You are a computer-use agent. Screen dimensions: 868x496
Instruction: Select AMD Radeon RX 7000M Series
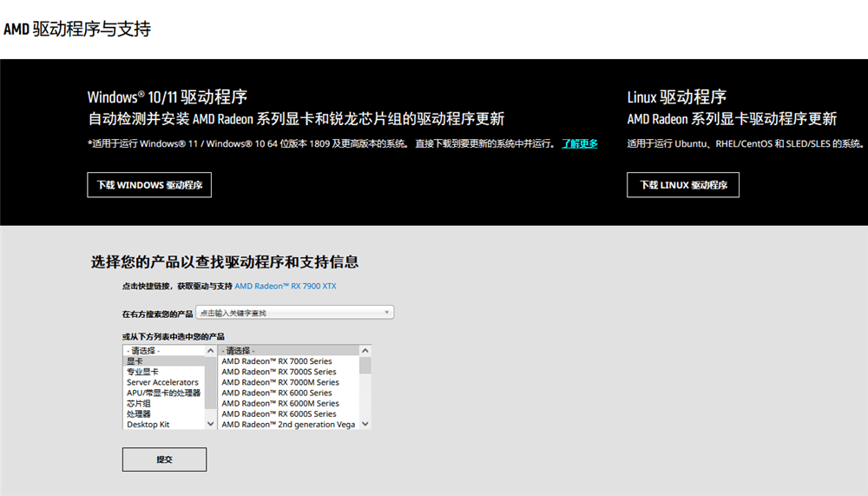[x=280, y=382]
